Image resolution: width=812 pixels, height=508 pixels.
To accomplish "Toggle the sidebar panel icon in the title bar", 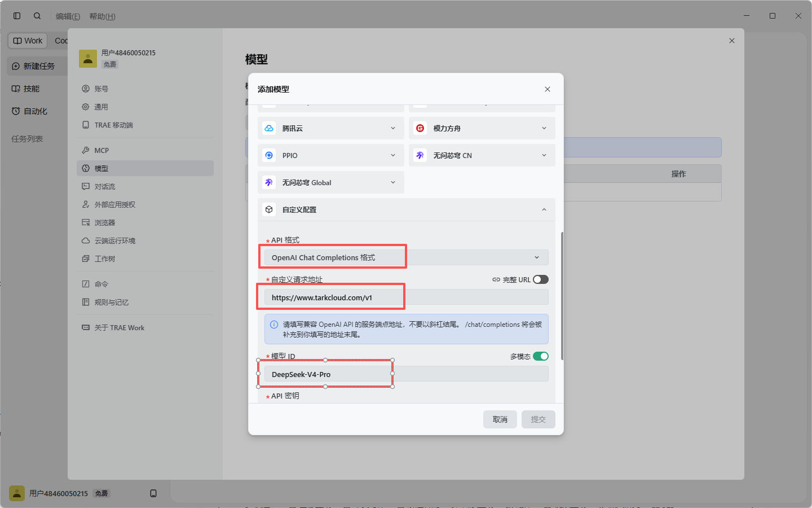I will click(x=17, y=16).
